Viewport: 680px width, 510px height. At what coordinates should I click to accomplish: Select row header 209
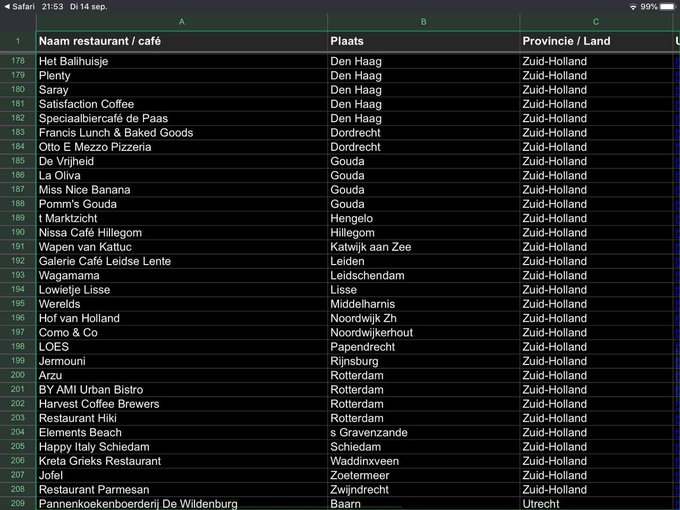coord(18,503)
